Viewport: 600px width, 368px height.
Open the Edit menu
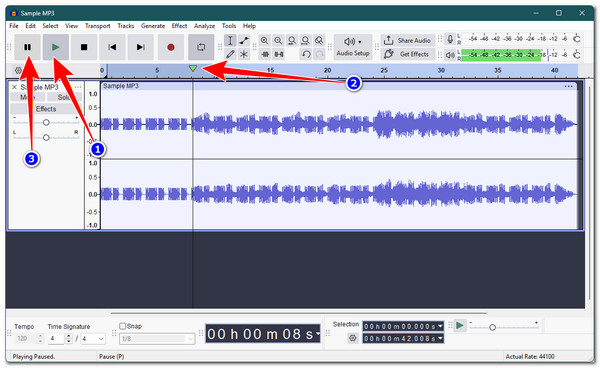30,26
